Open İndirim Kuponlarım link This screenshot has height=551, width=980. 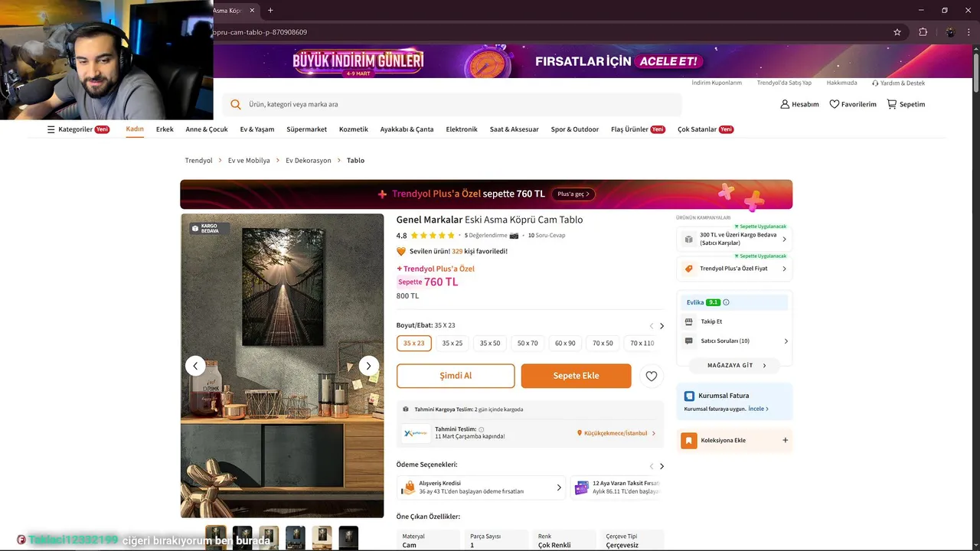717,83
